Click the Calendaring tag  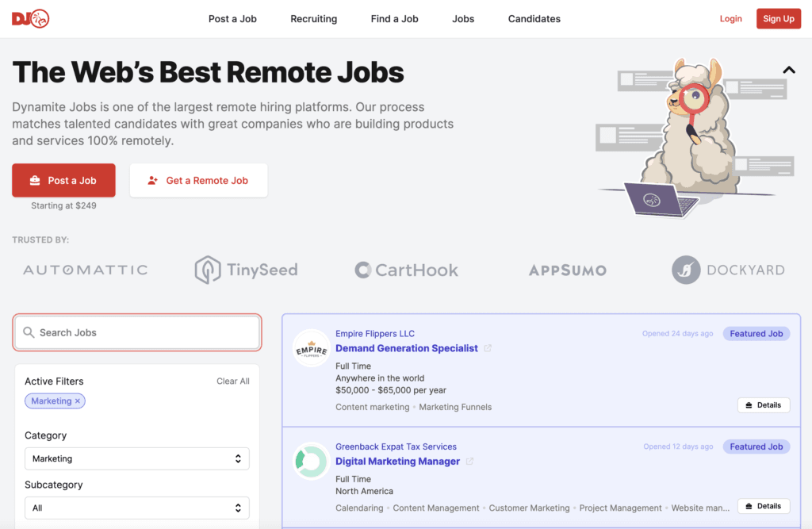[359, 508]
